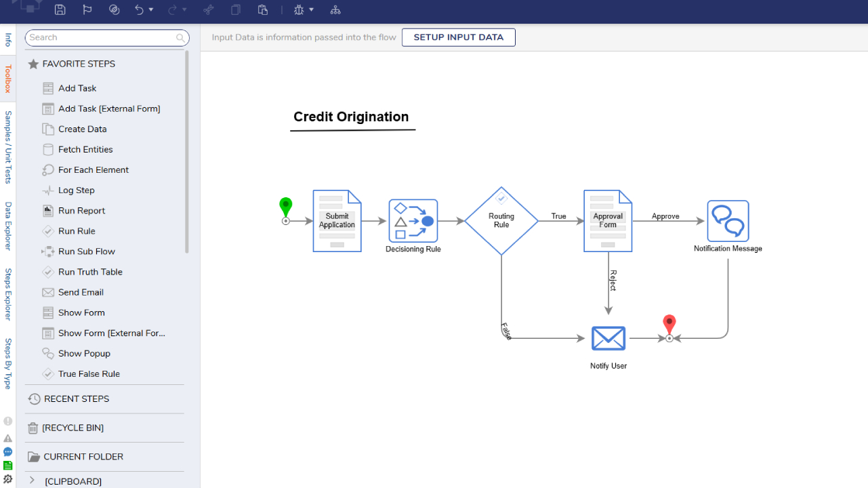Open the Redo history dropdown arrow
Viewport: 868px width, 488px height.
click(x=185, y=9)
